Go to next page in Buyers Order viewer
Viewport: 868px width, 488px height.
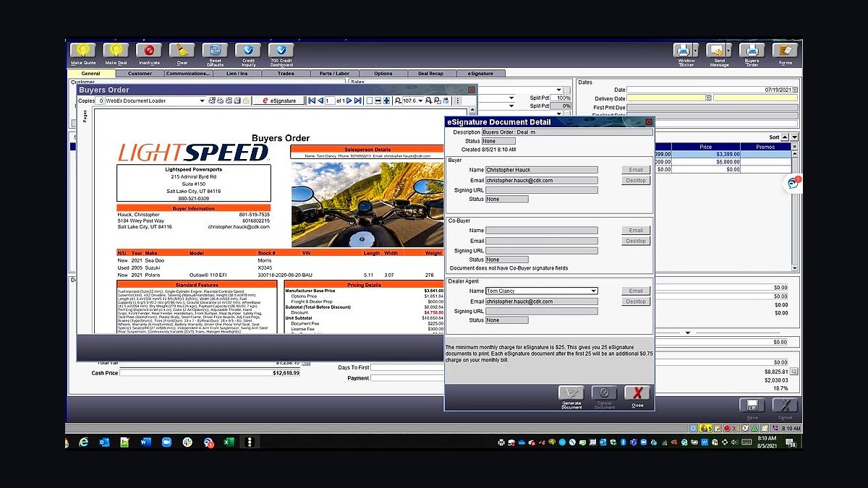coord(349,100)
